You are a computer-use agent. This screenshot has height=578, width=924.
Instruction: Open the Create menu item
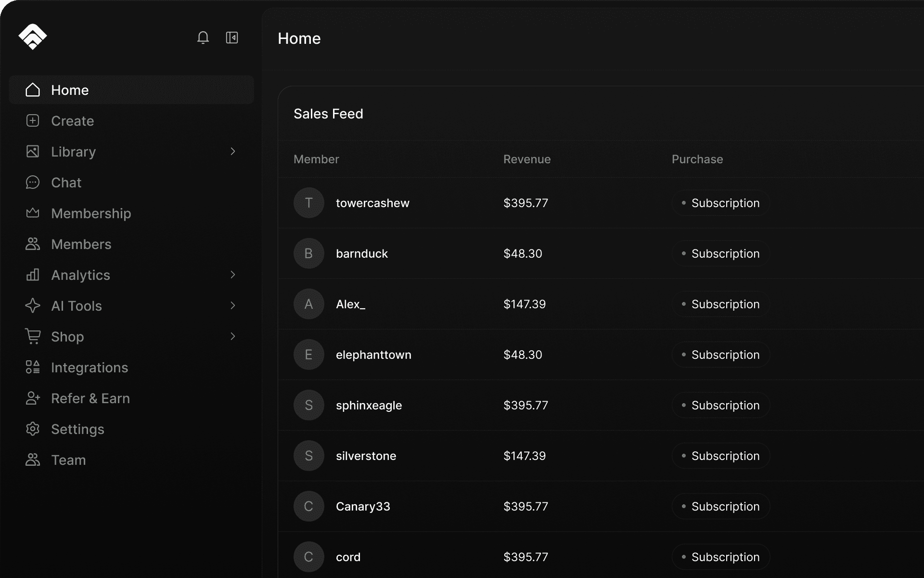tap(131, 121)
